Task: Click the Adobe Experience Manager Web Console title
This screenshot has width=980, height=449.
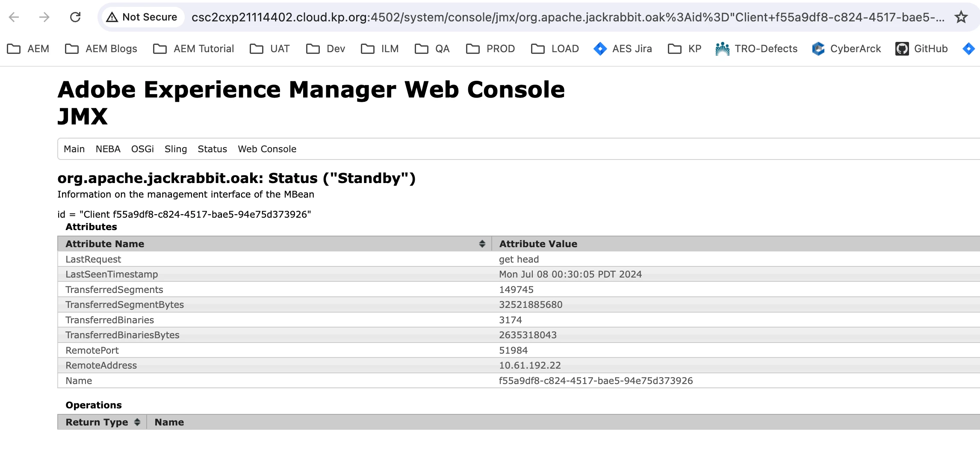Action: 311,89
